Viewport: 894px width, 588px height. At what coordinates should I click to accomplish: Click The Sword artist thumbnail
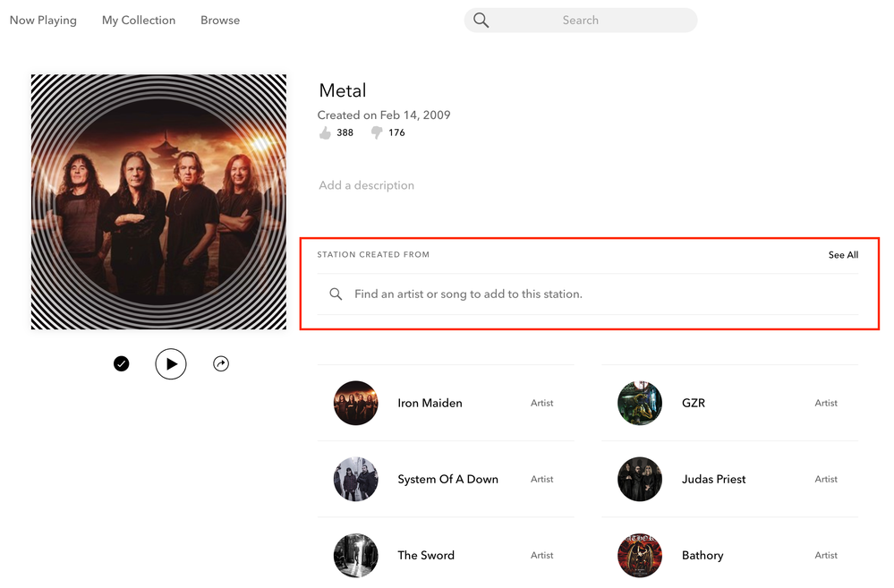click(356, 556)
